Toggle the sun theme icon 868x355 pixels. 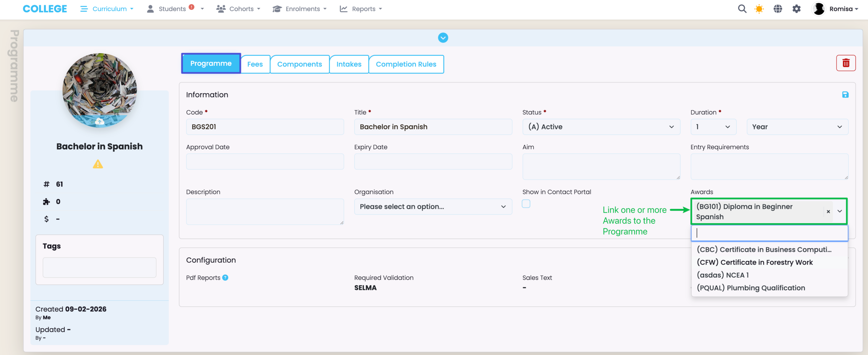(x=759, y=9)
